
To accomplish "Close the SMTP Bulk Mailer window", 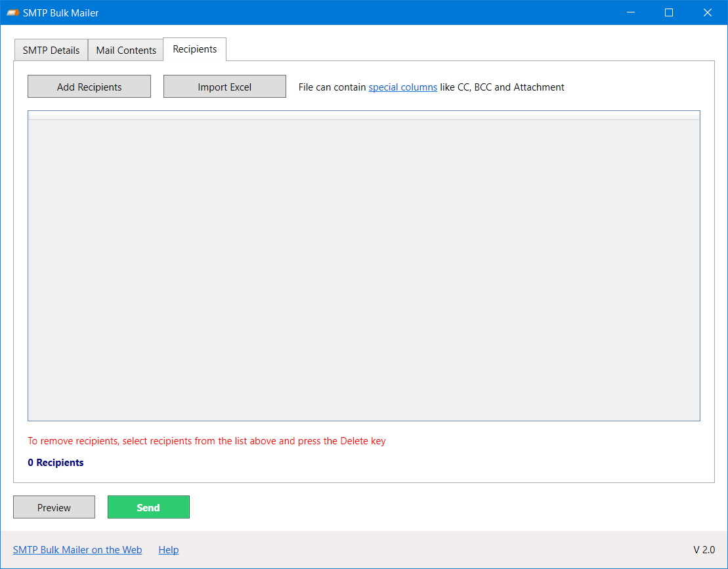I will (x=708, y=12).
